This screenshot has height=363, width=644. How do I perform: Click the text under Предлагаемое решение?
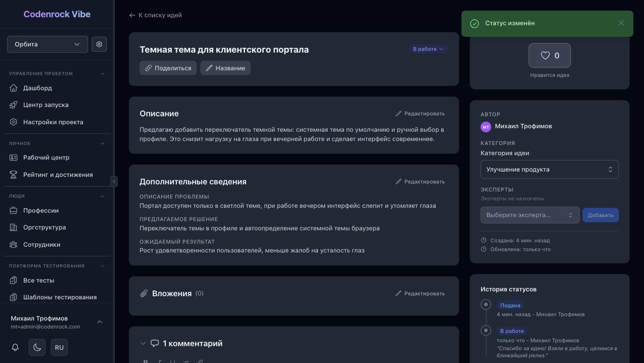[x=260, y=228]
